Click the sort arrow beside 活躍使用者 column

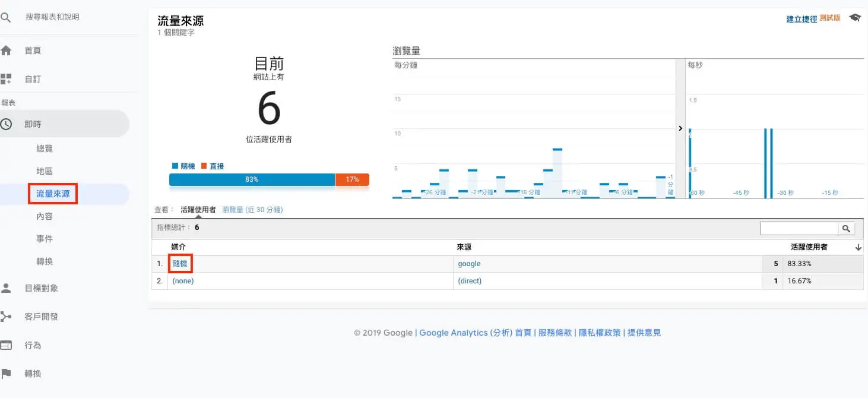(858, 247)
